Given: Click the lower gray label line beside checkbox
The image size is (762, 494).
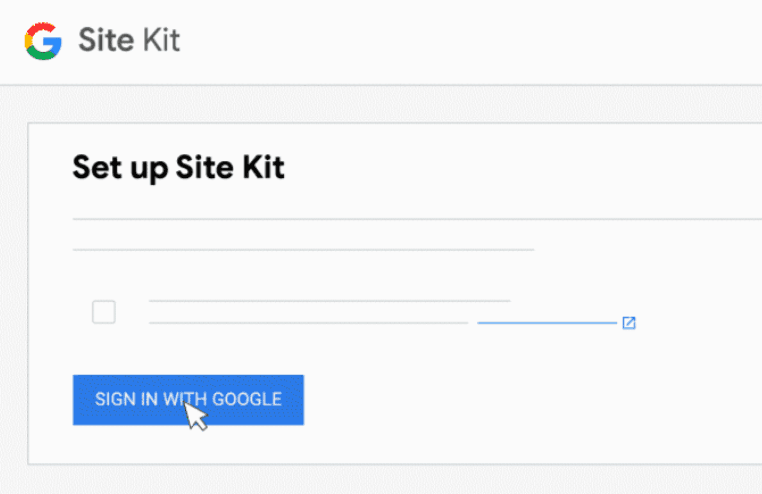Looking at the screenshot, I should 309,323.
